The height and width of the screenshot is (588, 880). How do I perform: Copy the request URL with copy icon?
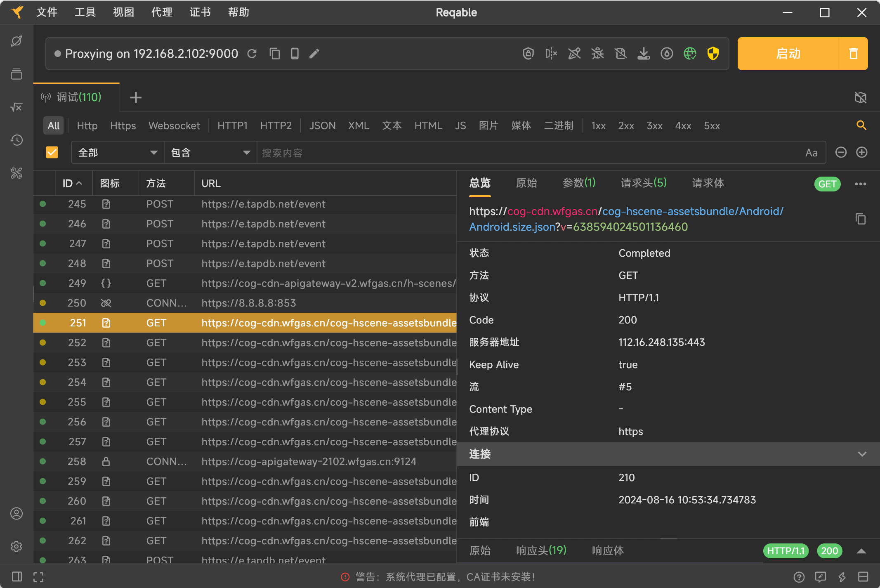860,219
